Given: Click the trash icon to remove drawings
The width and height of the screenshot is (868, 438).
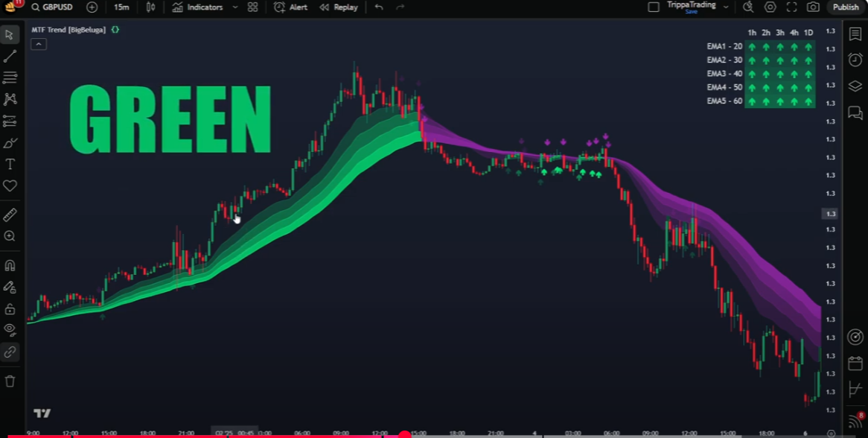Looking at the screenshot, I should click(10, 381).
